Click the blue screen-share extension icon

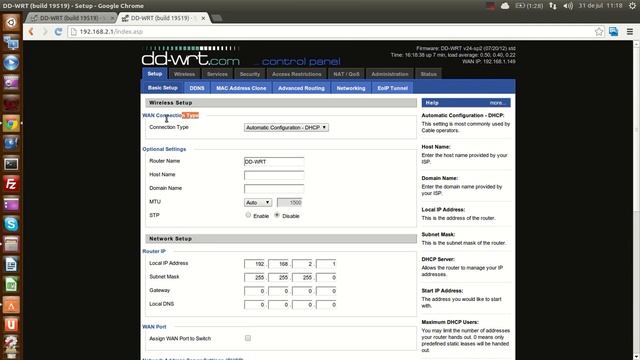(613, 31)
